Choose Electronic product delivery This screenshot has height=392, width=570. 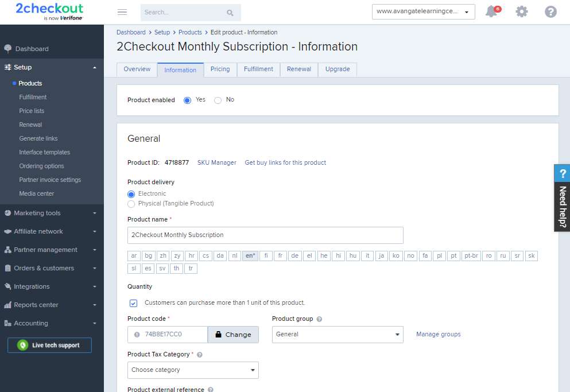[131, 194]
